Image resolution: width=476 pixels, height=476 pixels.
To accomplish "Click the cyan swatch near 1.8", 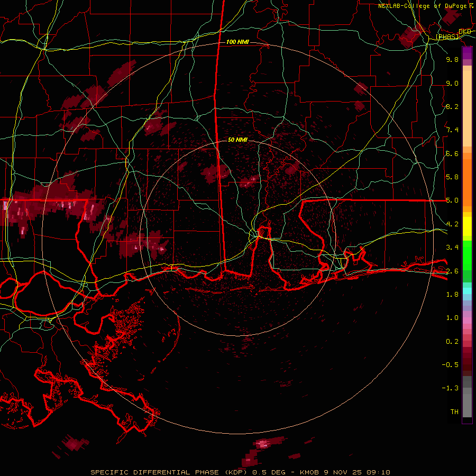I will point(467,291).
